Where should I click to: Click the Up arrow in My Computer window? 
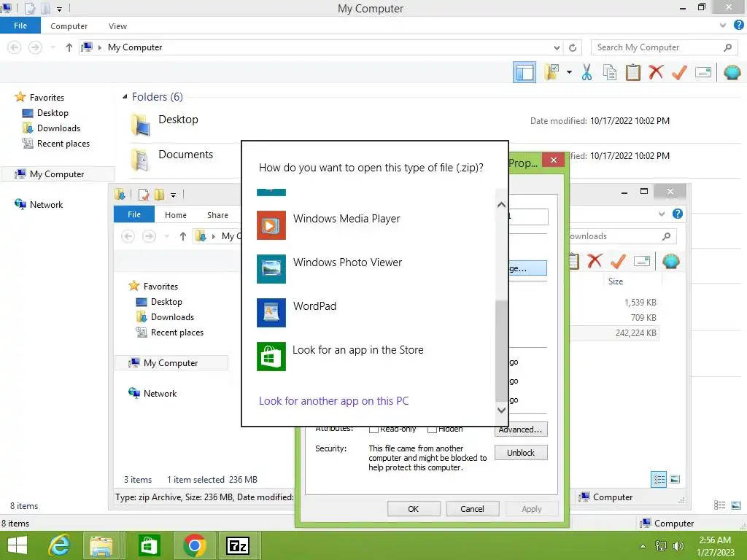coord(69,47)
